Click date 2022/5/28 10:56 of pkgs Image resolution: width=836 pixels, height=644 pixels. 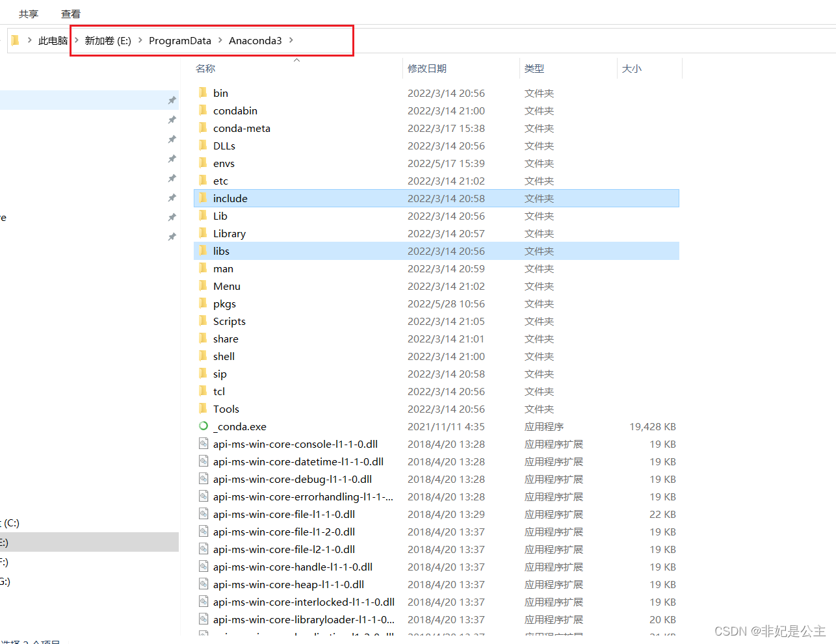click(x=446, y=303)
